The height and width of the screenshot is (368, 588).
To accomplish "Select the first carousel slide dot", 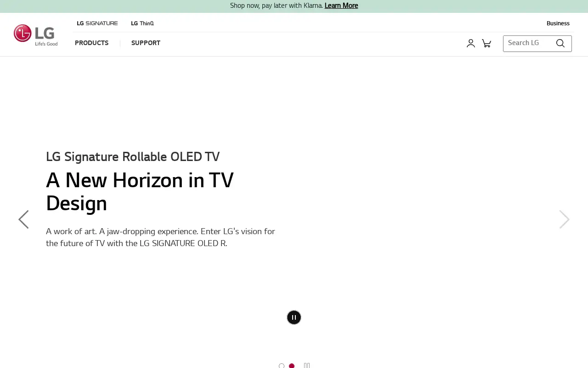I will 282,366.
